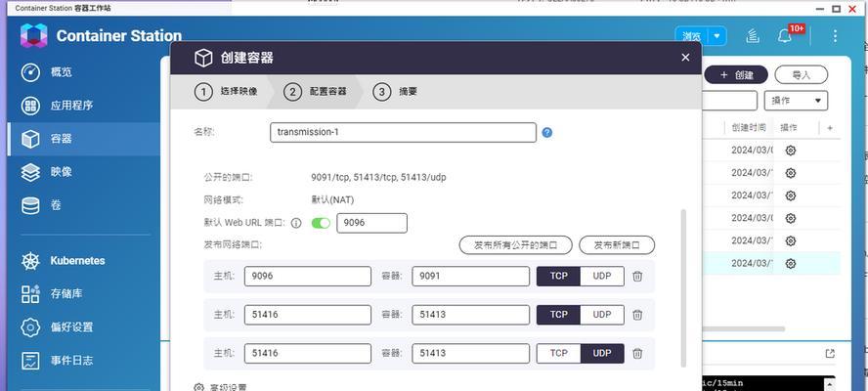Open settings gear for highlighted last row
The height and width of the screenshot is (391, 868).
791,264
